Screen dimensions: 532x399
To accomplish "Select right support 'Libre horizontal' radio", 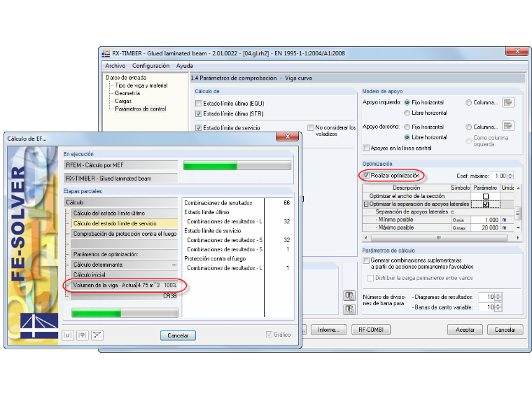I will (x=407, y=137).
